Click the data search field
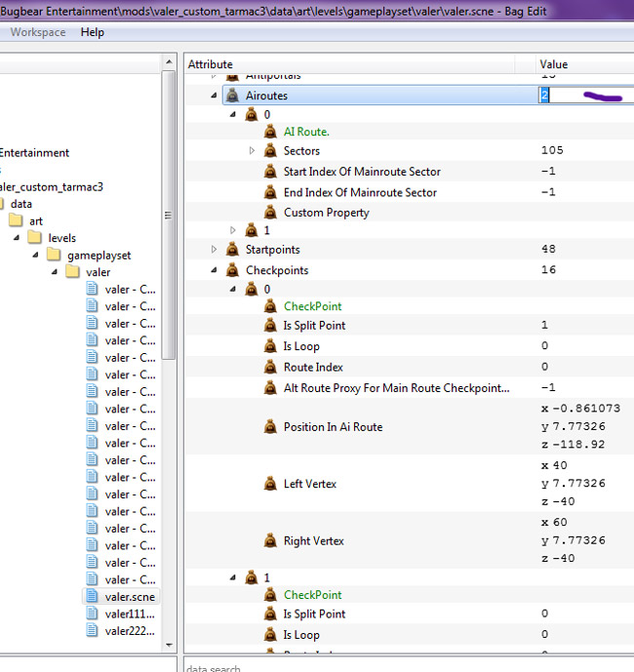634x672 pixels. (409, 666)
